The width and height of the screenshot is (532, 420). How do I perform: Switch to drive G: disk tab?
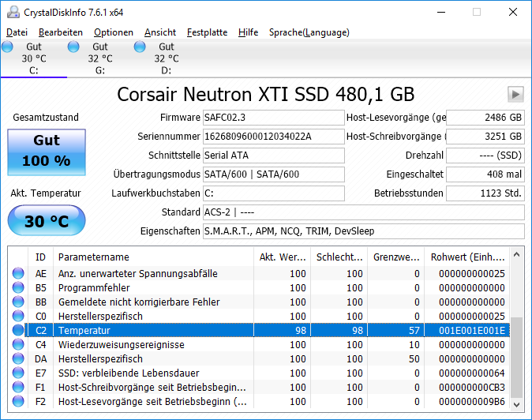pos(100,58)
